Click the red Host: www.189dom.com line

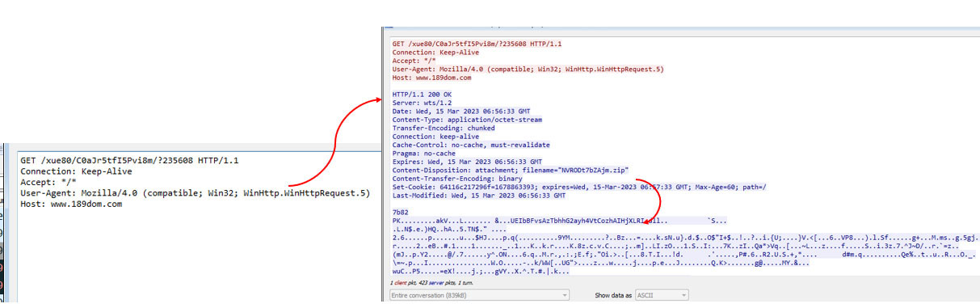tap(431, 78)
